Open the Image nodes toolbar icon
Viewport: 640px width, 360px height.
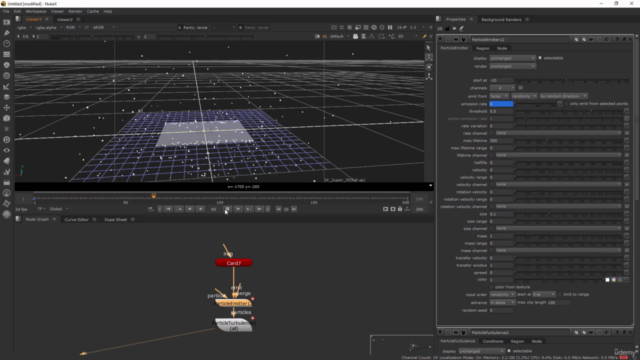pos(7,22)
